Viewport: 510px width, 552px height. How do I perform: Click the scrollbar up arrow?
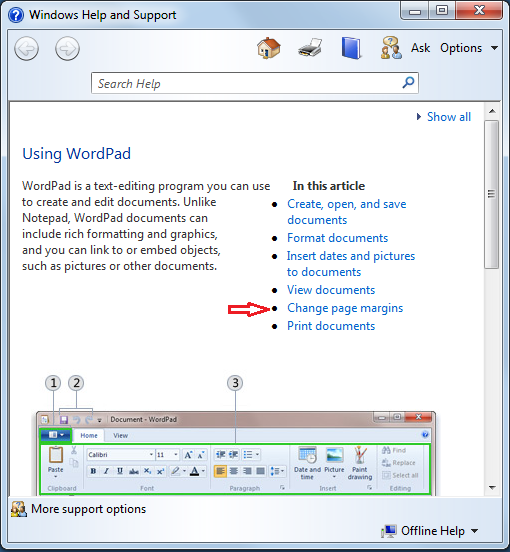(492, 111)
